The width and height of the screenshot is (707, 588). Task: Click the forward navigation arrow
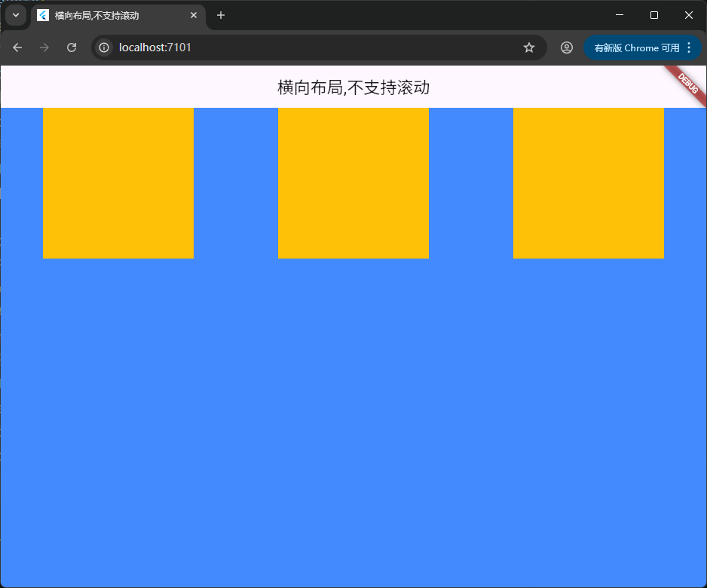coord(44,47)
